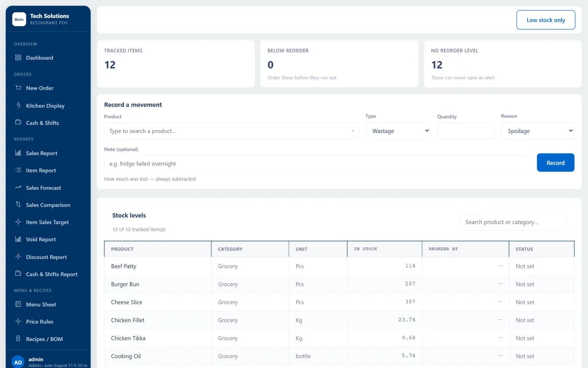Click the No Reorder Level card

(503, 64)
